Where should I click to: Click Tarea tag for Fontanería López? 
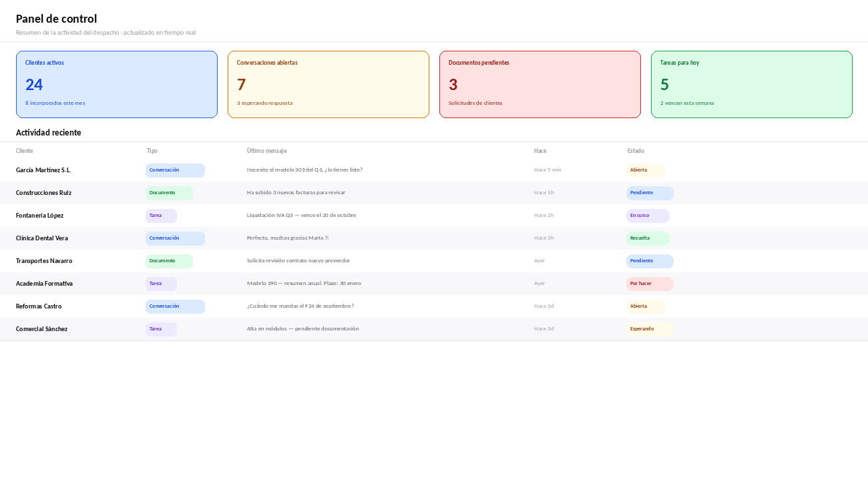(161, 216)
